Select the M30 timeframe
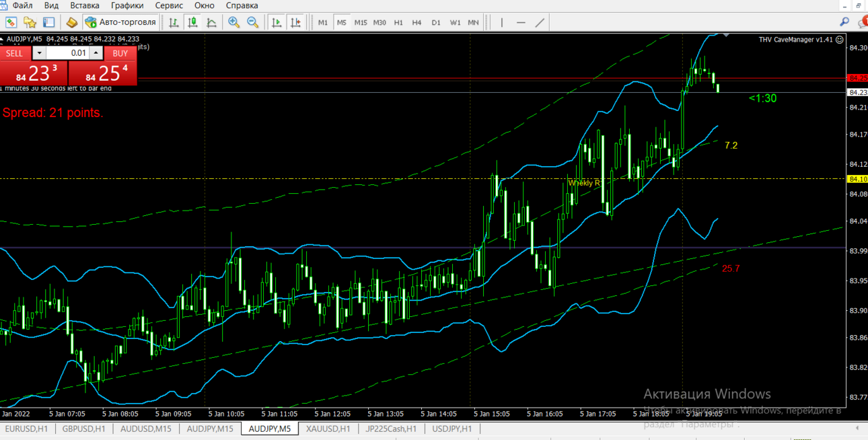Viewport: 868px width, 440px height. point(379,22)
